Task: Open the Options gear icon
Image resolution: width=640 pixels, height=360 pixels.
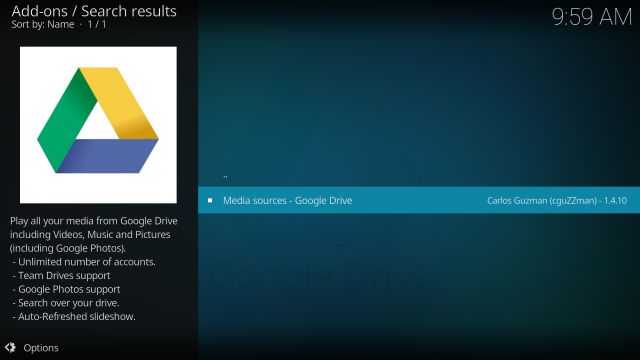Action: 10,347
